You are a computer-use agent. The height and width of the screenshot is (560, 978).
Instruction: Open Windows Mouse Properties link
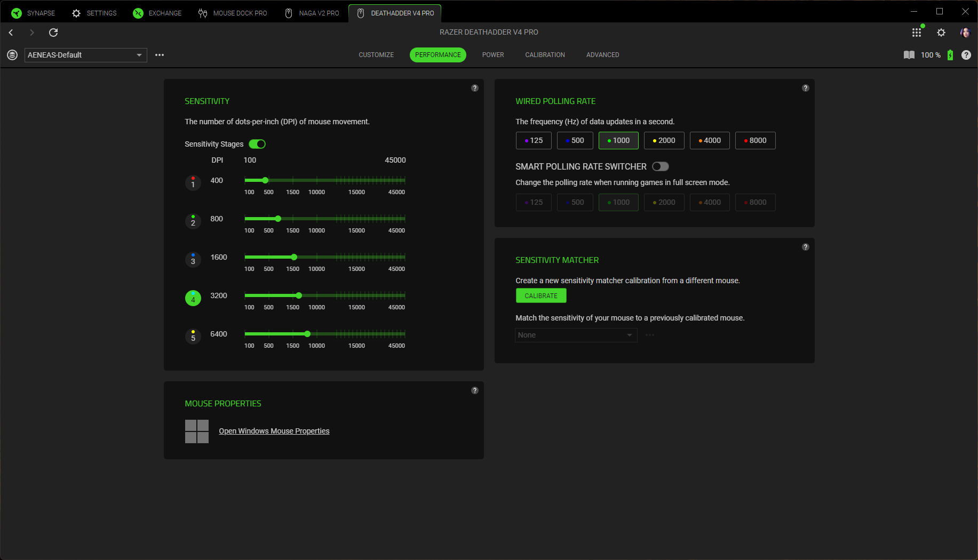point(274,431)
